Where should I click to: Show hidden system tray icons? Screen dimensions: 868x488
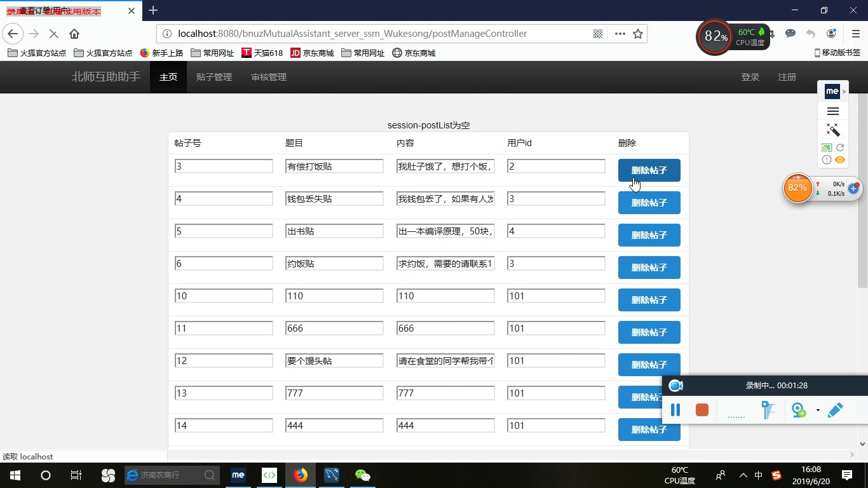[x=743, y=475]
